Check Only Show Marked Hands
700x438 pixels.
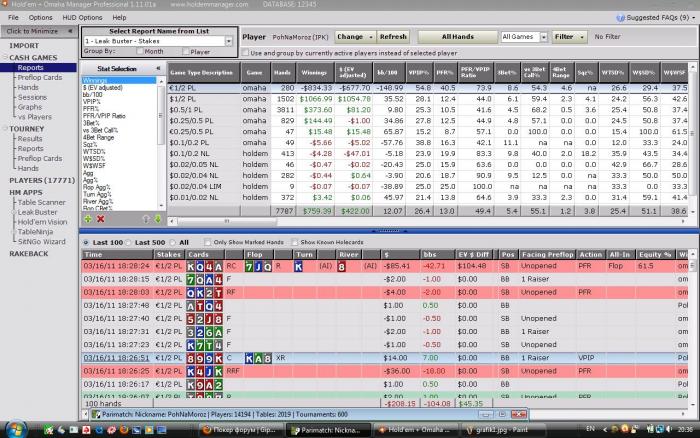(x=208, y=242)
